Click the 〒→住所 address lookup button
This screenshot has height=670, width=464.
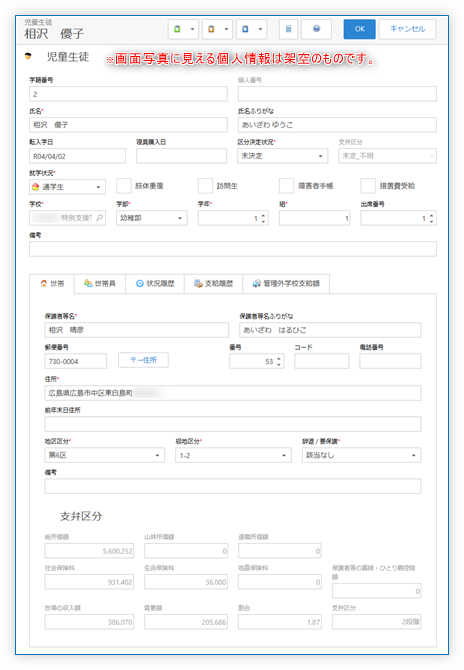coord(144,360)
